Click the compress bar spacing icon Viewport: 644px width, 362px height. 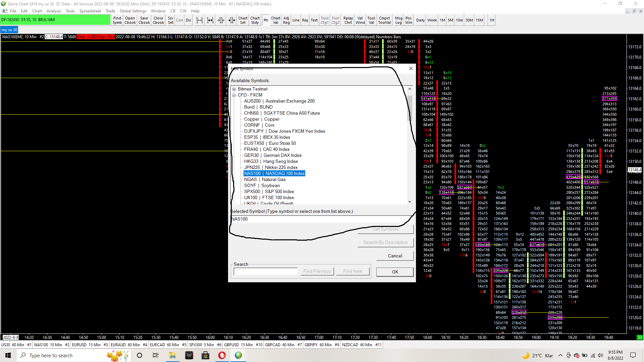221,20
